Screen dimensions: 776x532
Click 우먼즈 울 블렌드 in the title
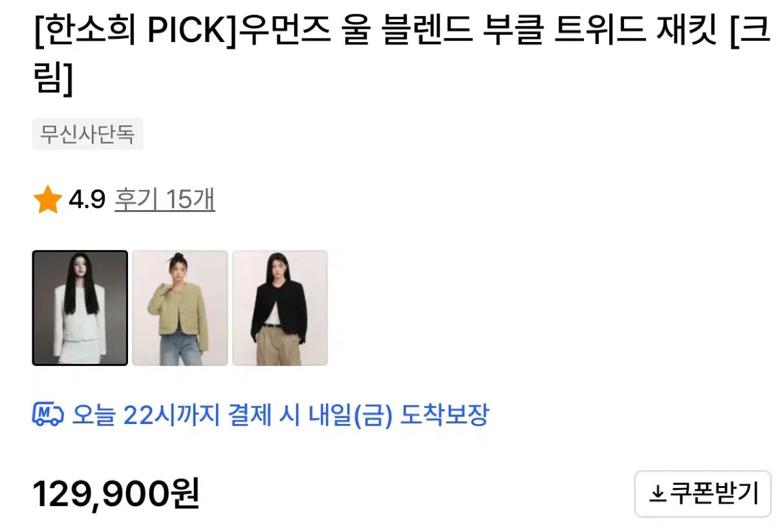click(x=354, y=31)
